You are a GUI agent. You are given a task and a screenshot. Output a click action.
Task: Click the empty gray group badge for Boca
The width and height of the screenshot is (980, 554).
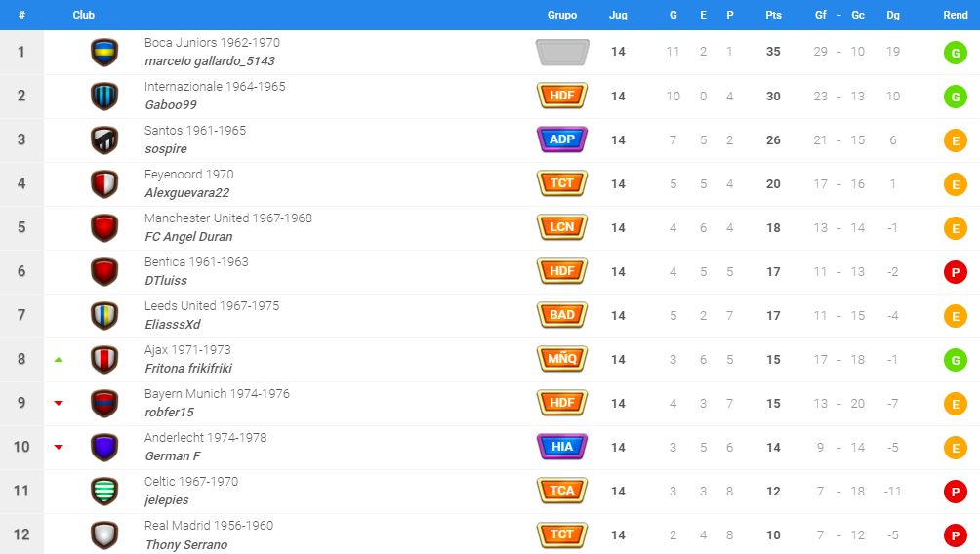tap(562, 52)
